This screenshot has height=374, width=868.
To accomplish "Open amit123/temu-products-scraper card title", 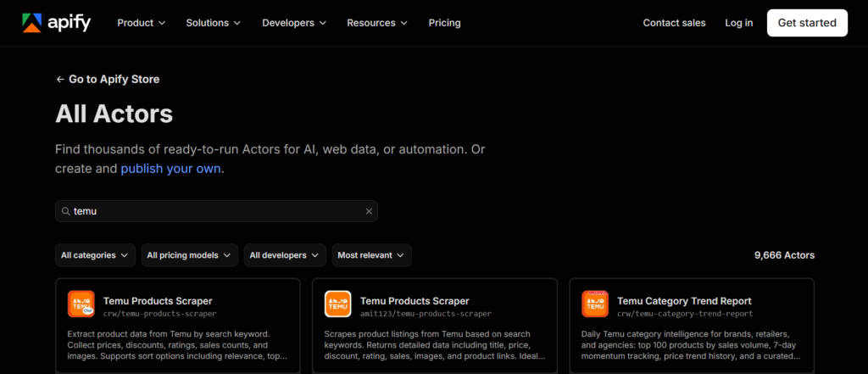I will coord(415,301).
